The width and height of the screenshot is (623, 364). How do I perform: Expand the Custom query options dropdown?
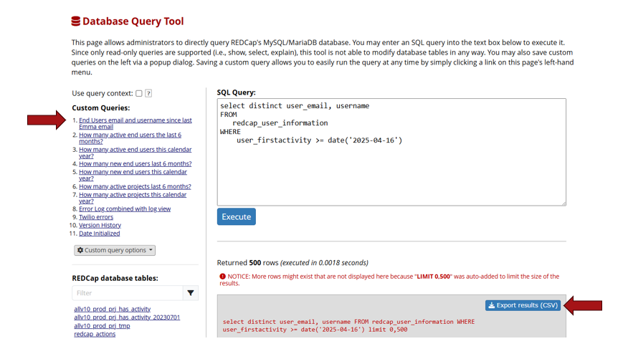tap(115, 250)
